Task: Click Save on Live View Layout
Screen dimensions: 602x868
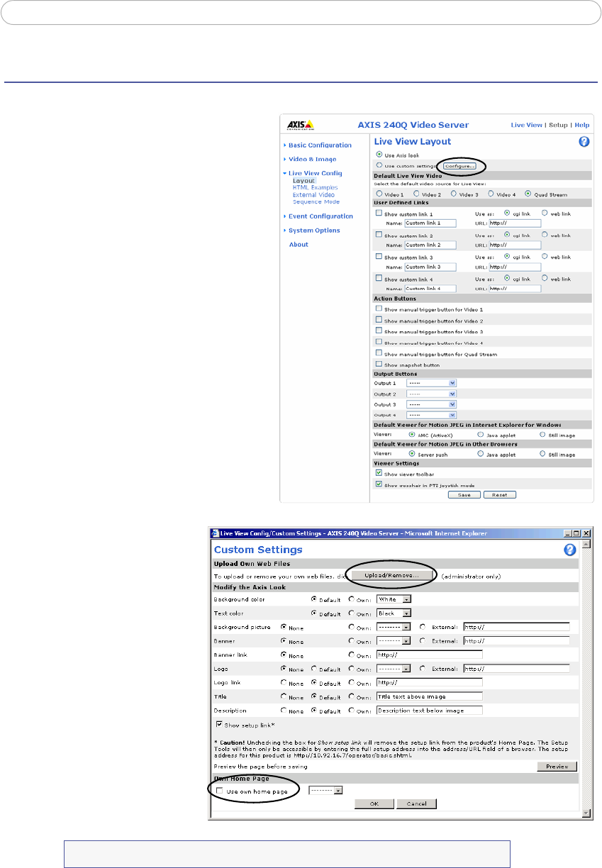Action: click(x=464, y=495)
